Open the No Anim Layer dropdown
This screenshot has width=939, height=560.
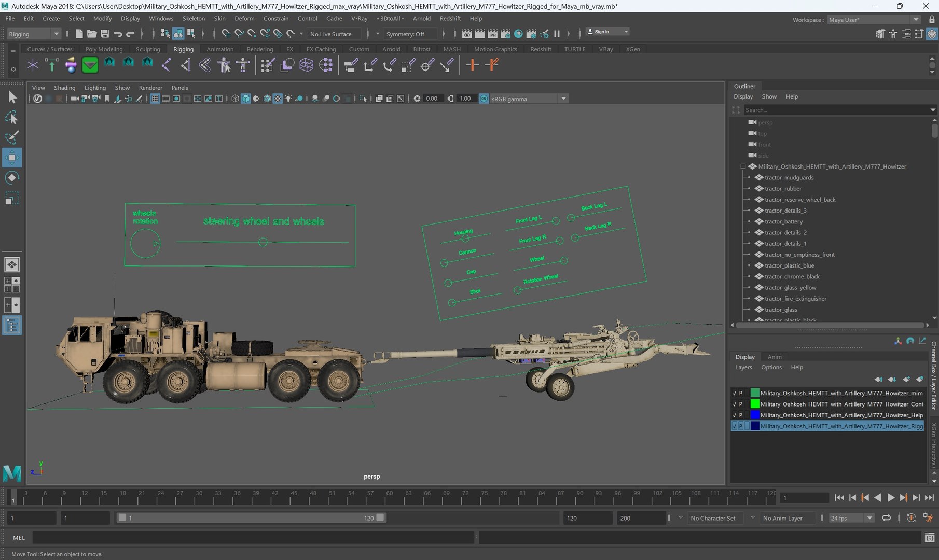(789, 518)
